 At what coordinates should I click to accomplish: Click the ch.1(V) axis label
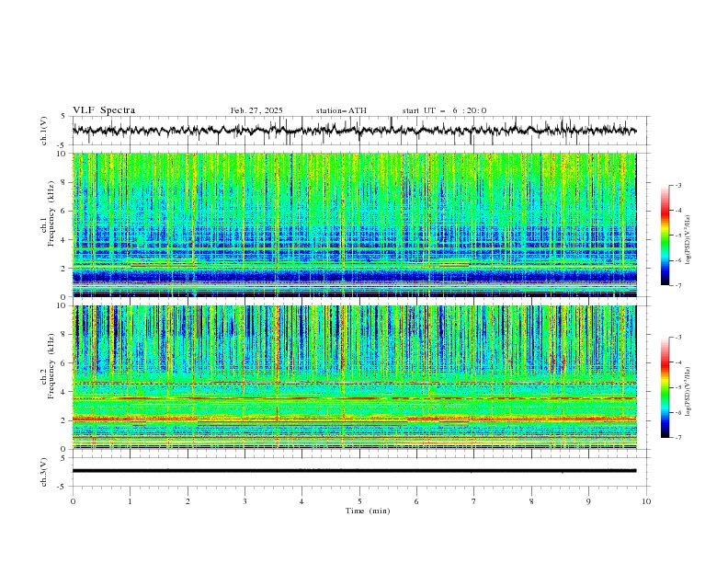tap(44, 131)
